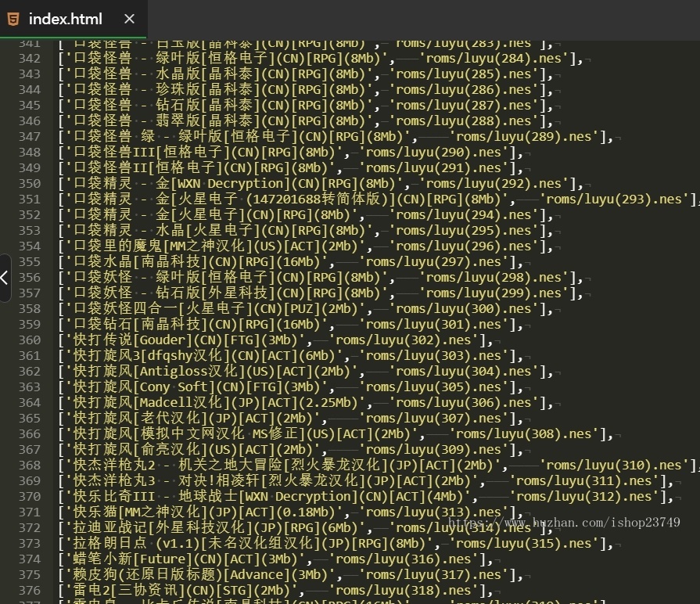Click text 'roms/luyu(307).nes'

pos(433,419)
